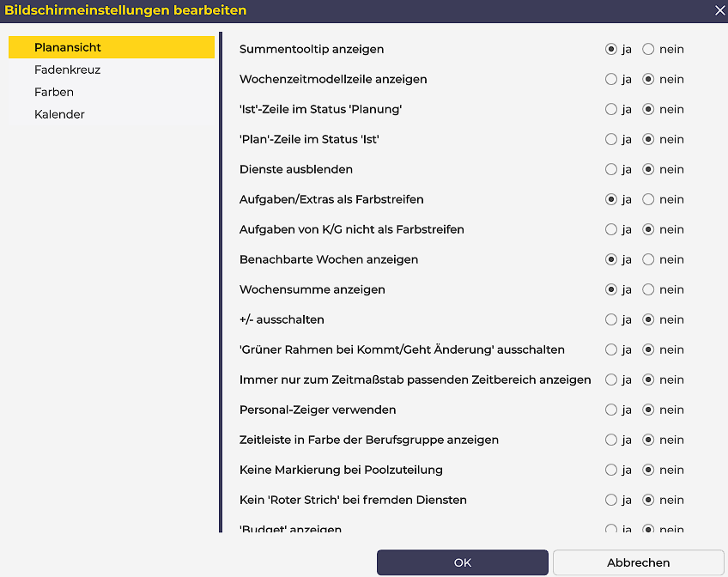Turn on Dienste ausblenden with ja
Image resolution: width=728 pixels, height=577 pixels.
(x=611, y=169)
